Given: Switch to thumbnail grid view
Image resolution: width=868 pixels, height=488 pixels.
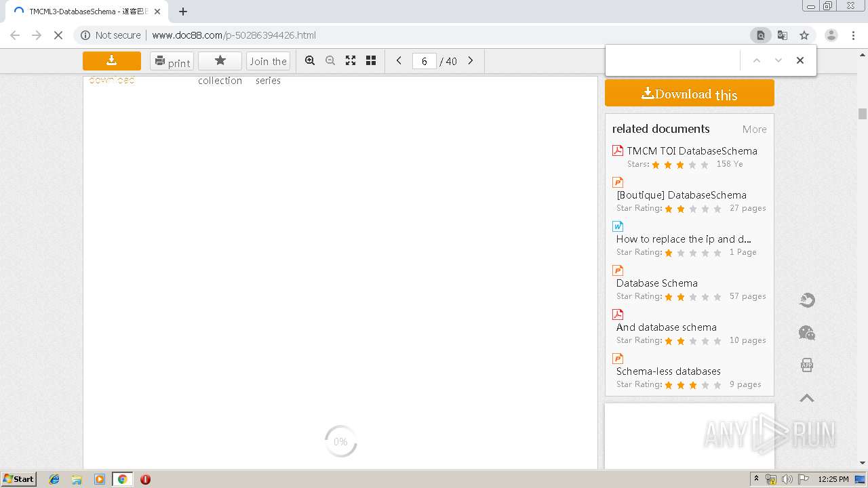Looking at the screenshot, I should point(371,61).
